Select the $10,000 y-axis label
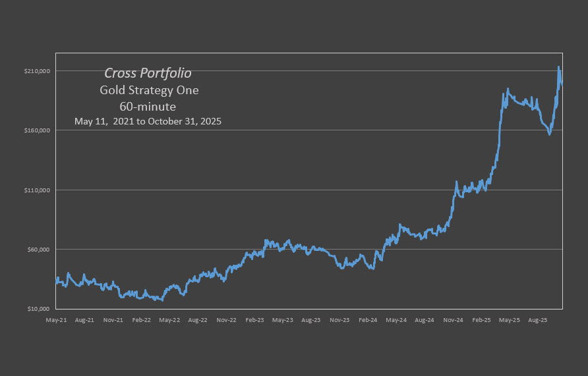 pos(40,309)
